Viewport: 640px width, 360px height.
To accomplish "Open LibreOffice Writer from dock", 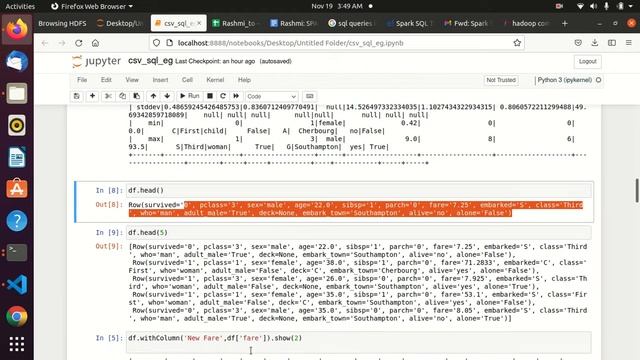I will click(x=17, y=157).
